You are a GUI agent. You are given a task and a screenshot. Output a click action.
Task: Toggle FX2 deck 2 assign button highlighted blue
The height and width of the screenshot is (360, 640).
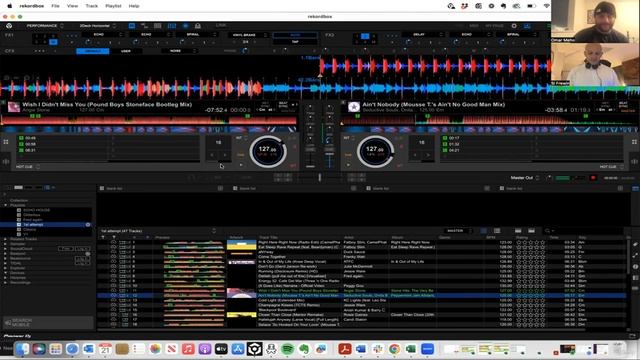click(365, 36)
